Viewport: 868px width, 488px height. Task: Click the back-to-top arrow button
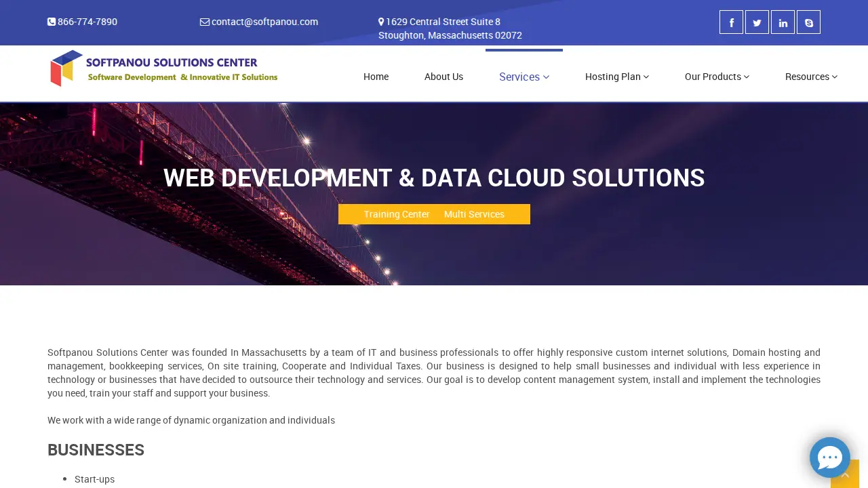click(x=845, y=474)
